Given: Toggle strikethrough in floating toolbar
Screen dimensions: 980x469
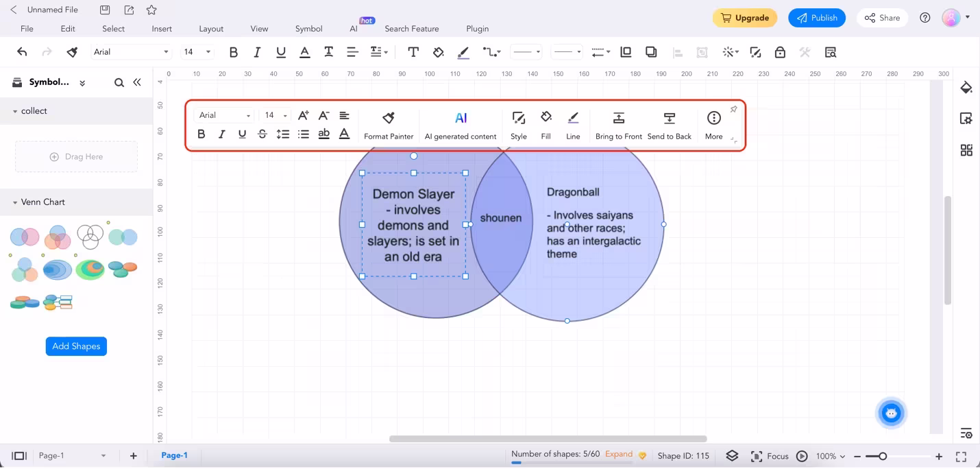Looking at the screenshot, I should (262, 134).
